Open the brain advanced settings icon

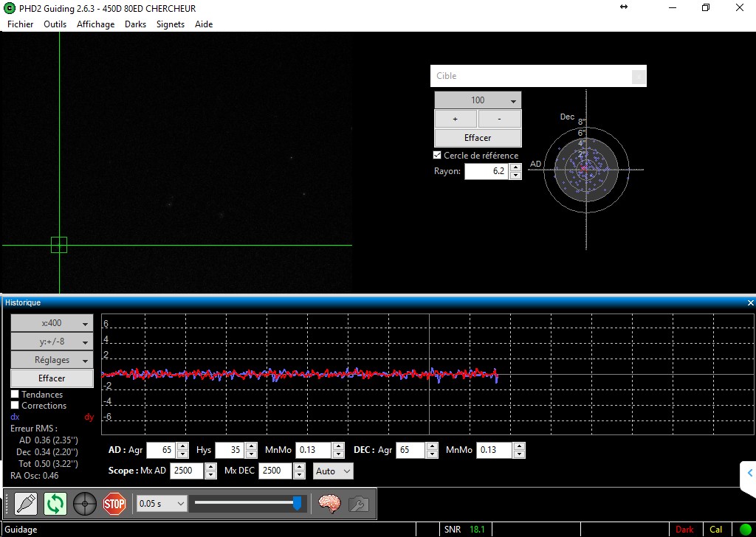329,504
